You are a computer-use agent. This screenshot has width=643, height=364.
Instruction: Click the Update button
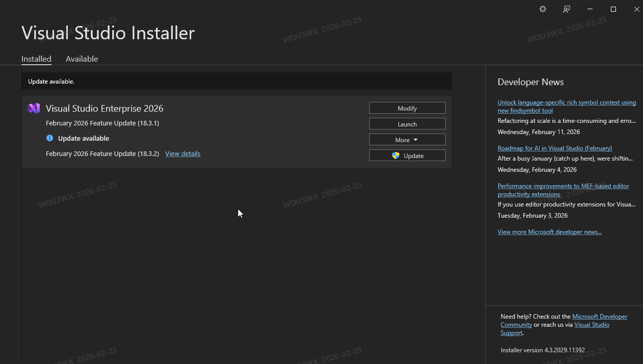pyautogui.click(x=407, y=155)
